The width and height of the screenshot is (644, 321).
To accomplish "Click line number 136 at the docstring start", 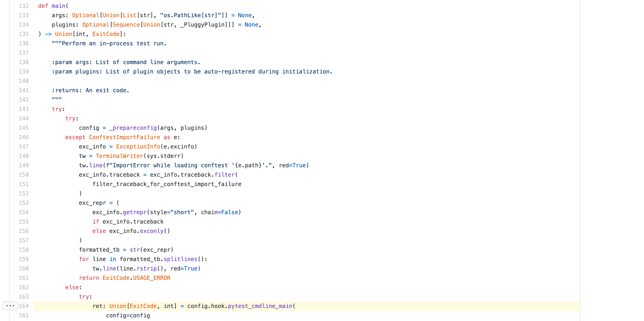I will [23, 43].
